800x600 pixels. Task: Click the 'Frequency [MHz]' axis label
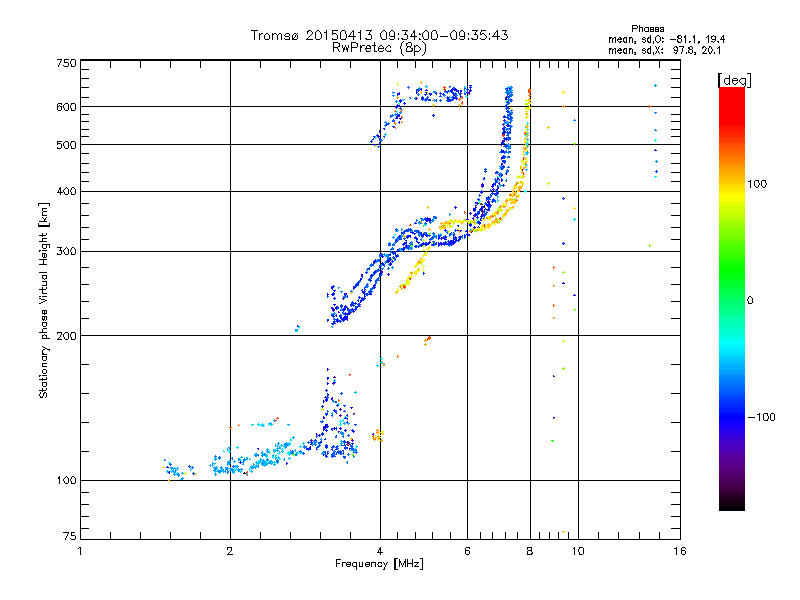[x=379, y=564]
